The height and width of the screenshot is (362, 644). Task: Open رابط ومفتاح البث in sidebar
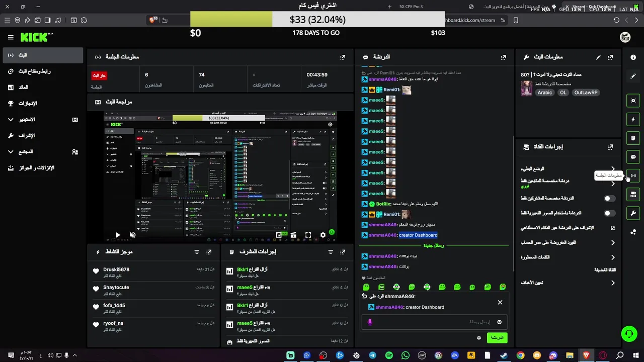point(42,71)
